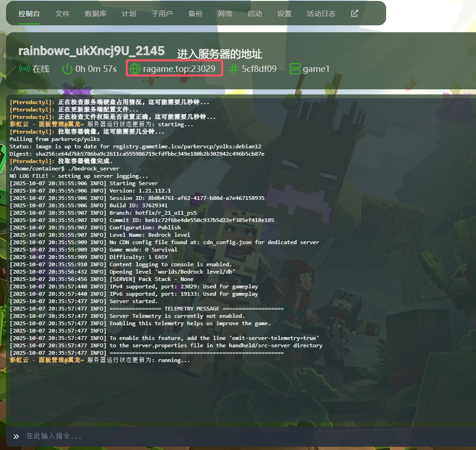476x450 pixels.
Task: Go to the 计划 tab
Action: (x=129, y=14)
